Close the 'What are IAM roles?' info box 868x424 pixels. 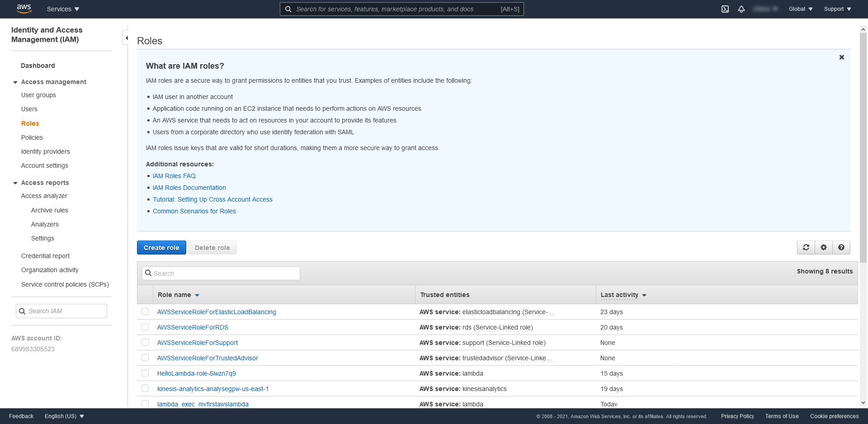tap(842, 57)
